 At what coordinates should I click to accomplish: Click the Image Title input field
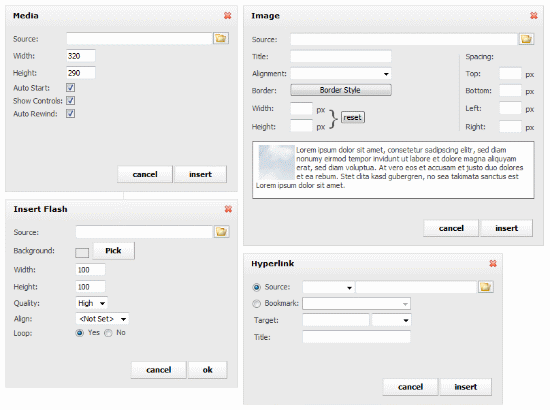pos(341,56)
